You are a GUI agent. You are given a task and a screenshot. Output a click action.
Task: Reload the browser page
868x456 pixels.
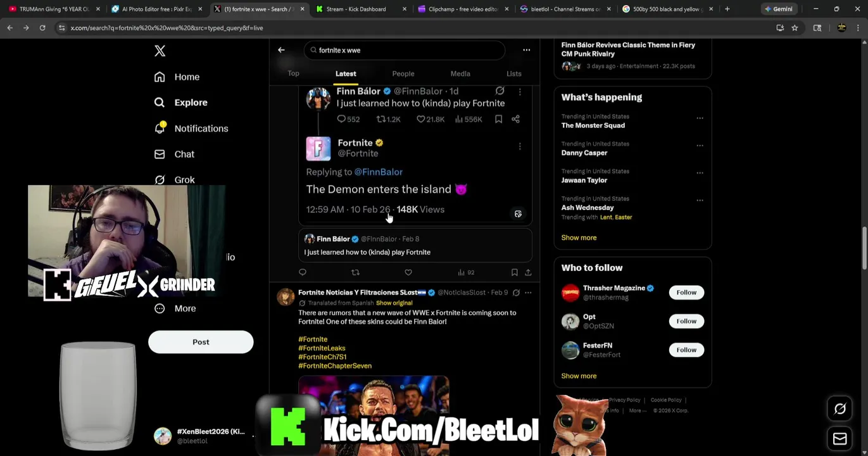[42, 28]
